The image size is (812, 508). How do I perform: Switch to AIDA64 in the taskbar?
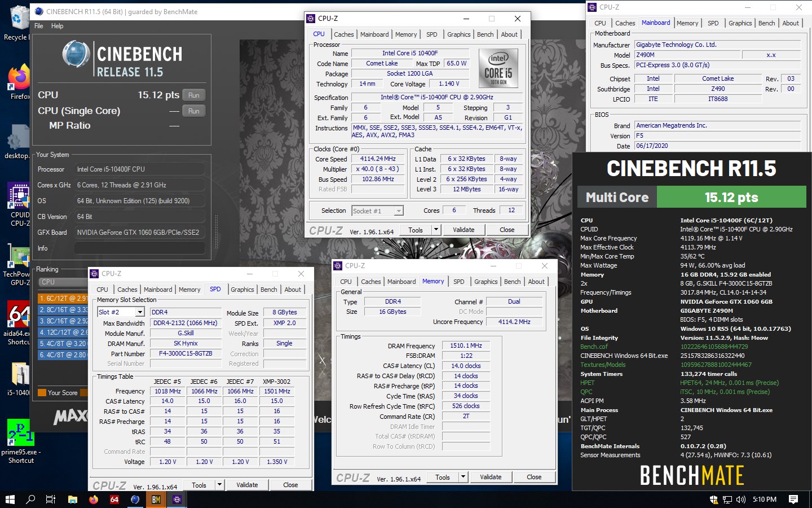[x=114, y=499]
